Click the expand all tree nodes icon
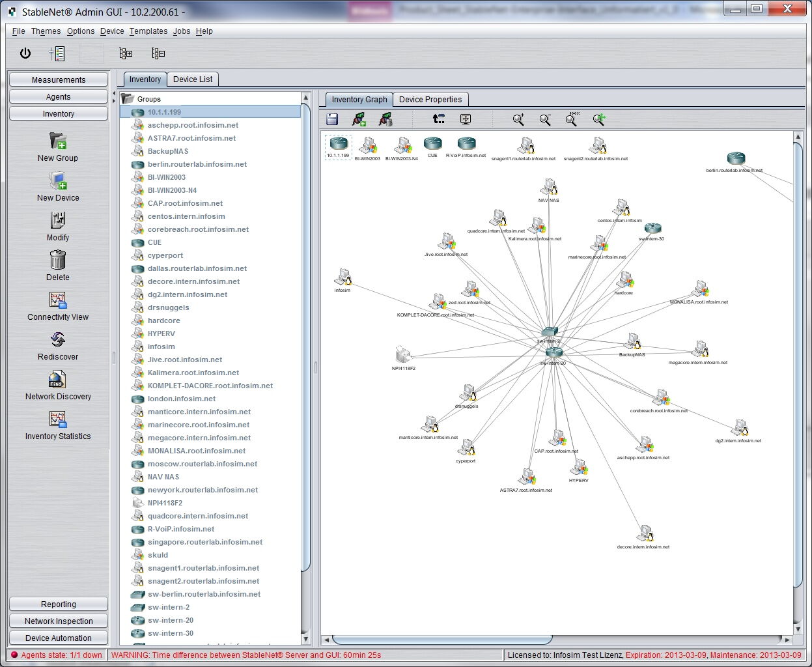Image resolution: width=812 pixels, height=667 pixels. coord(126,53)
